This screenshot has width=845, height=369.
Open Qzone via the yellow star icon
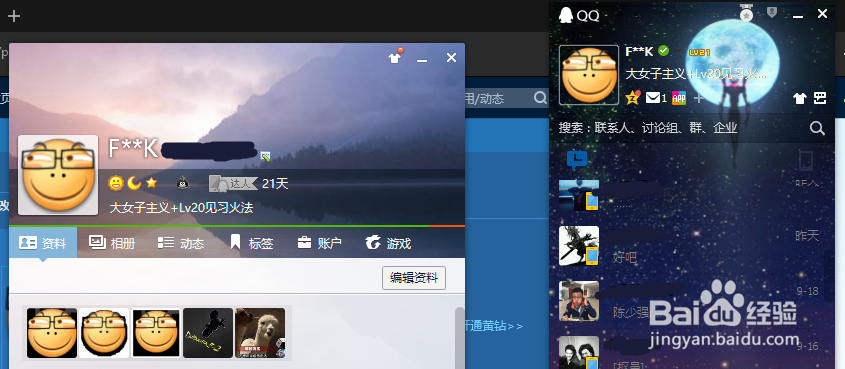(x=633, y=98)
